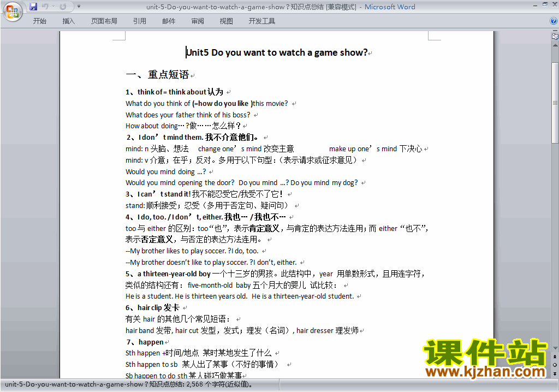Viewport: 559px width, 392px height.
Task: Switch to the 视图 tab
Action: click(x=227, y=21)
